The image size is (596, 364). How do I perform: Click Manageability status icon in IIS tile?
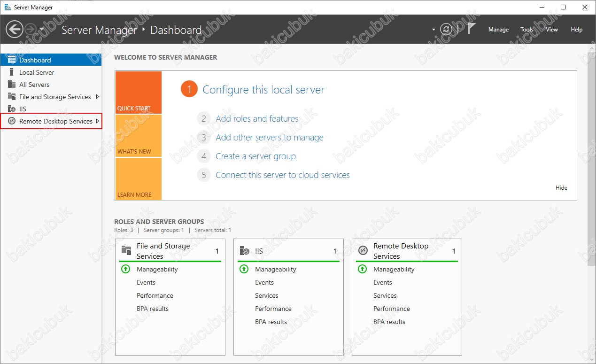244,269
